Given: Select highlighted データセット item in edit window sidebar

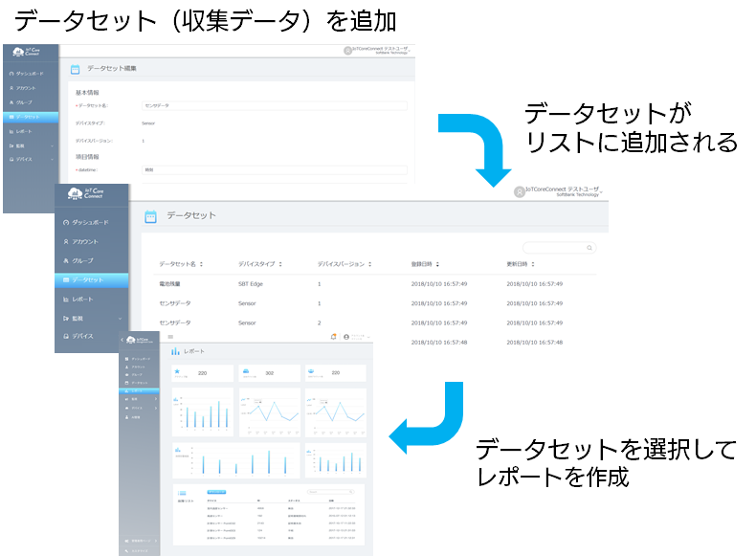Looking at the screenshot, I should click(x=31, y=117).
